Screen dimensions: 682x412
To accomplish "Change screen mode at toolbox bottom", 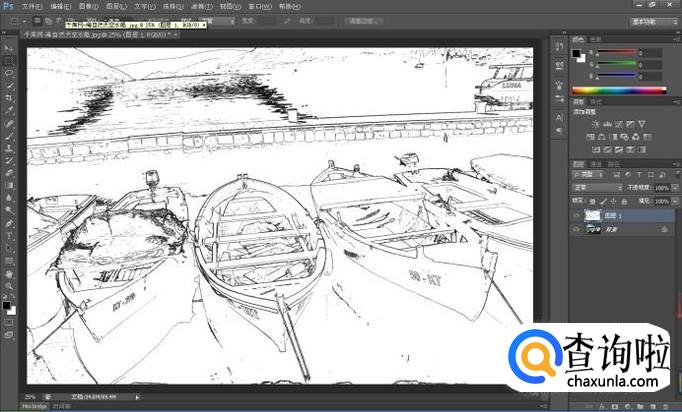I will [x=9, y=335].
